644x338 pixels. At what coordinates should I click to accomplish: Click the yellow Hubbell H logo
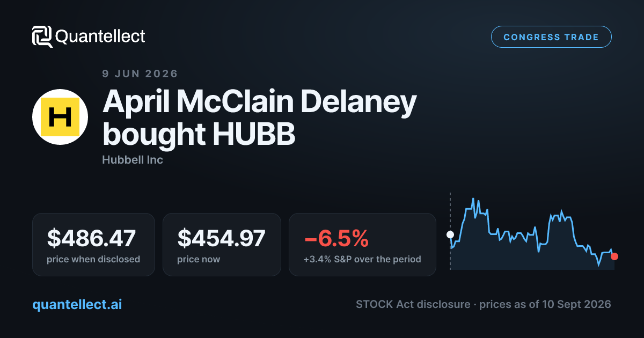(x=60, y=116)
